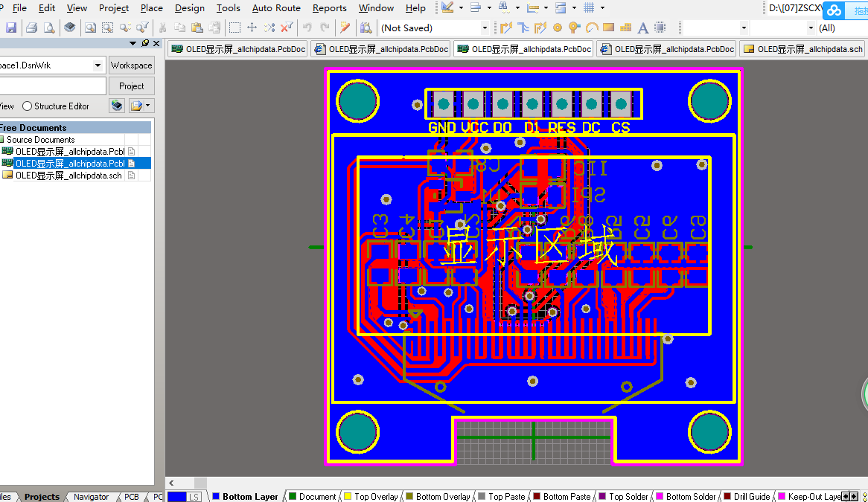Select the Place Fill rectangle tool
Image resolution: width=868 pixels, height=502 pixels.
[609, 28]
